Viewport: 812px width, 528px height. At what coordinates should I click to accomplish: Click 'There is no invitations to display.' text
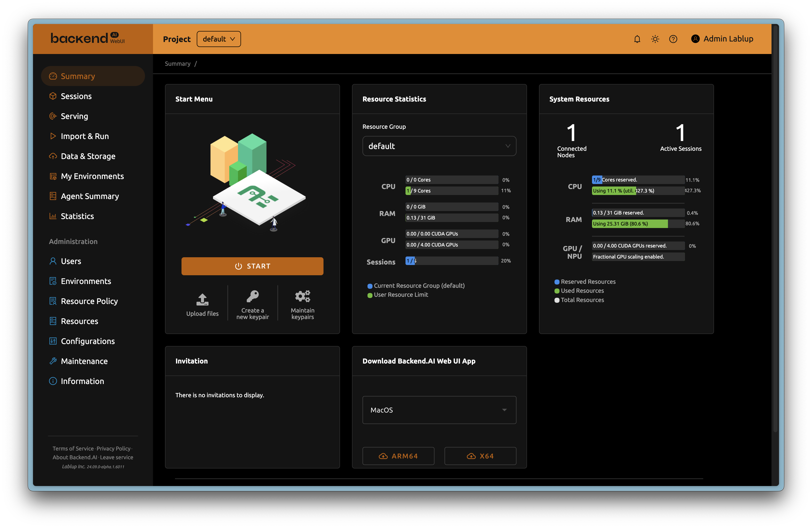(220, 395)
